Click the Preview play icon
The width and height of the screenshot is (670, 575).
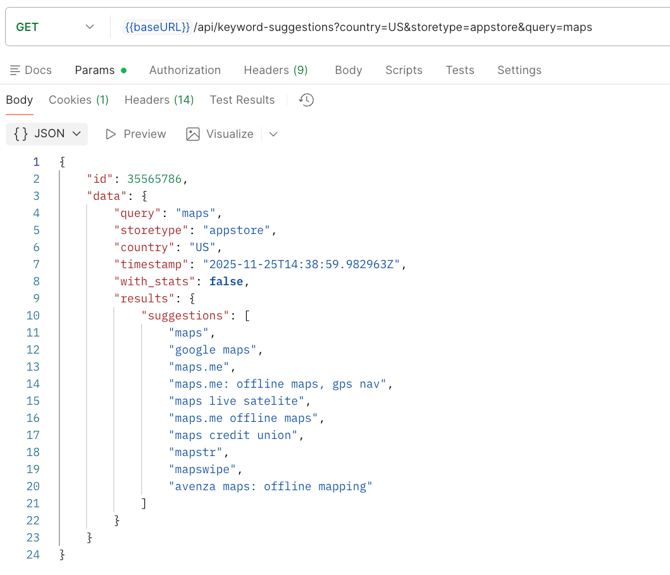pos(111,134)
